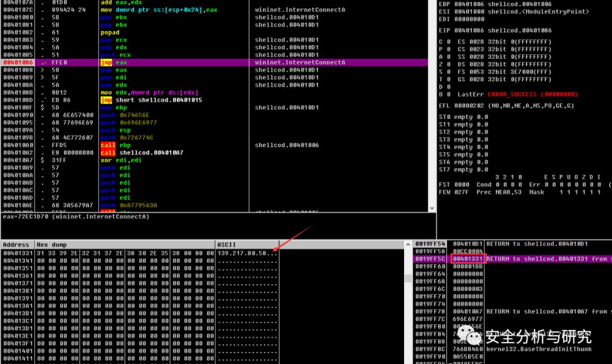Select stack entry 0019FF60 value 000001BB

pyautogui.click(x=512, y=267)
